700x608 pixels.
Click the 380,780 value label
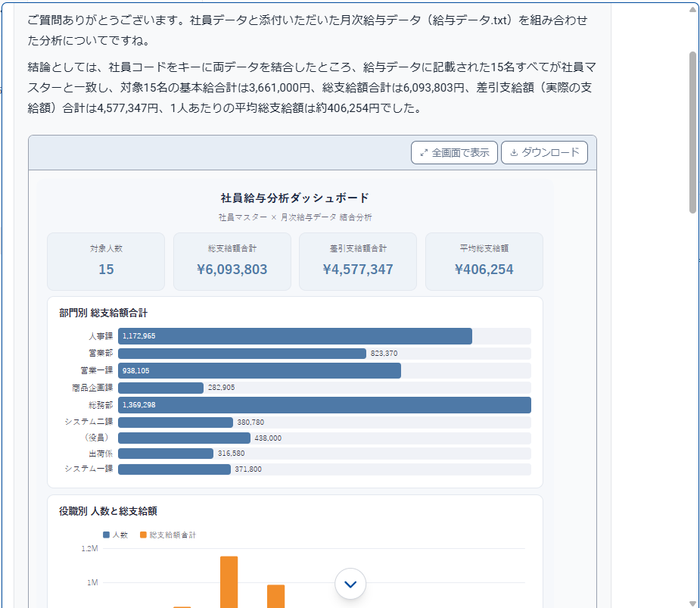pos(250,422)
